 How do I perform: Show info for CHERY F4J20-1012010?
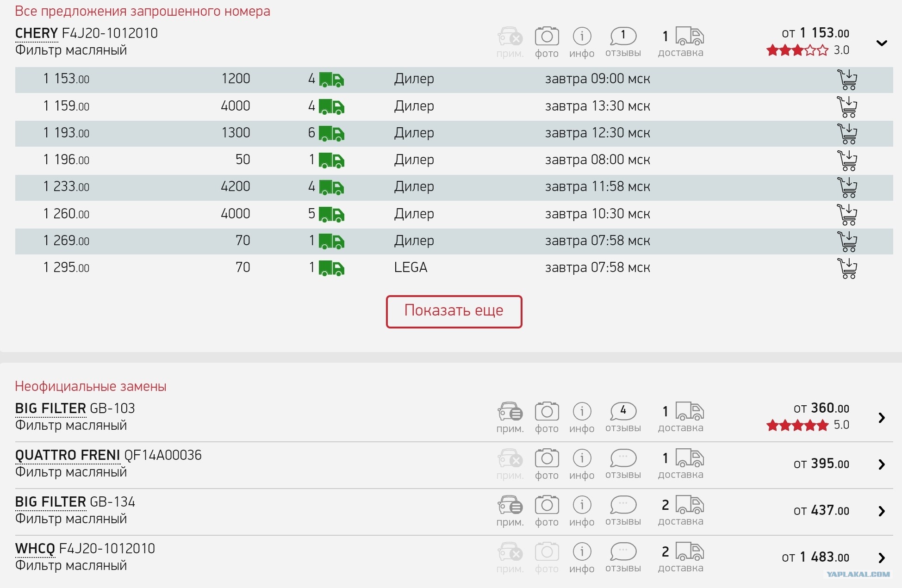tap(582, 43)
